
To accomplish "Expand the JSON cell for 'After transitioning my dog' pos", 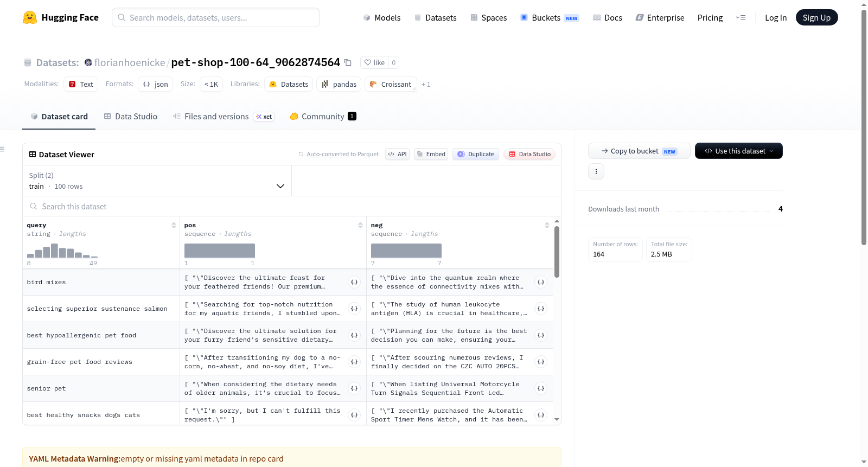I will click(354, 362).
